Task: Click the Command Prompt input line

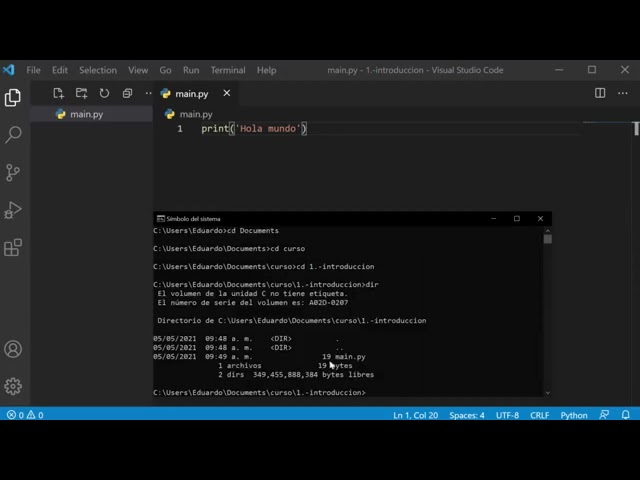Action: coord(260,393)
